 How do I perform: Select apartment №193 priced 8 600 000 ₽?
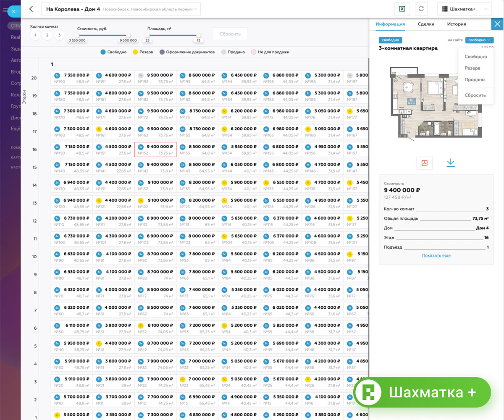(197, 78)
